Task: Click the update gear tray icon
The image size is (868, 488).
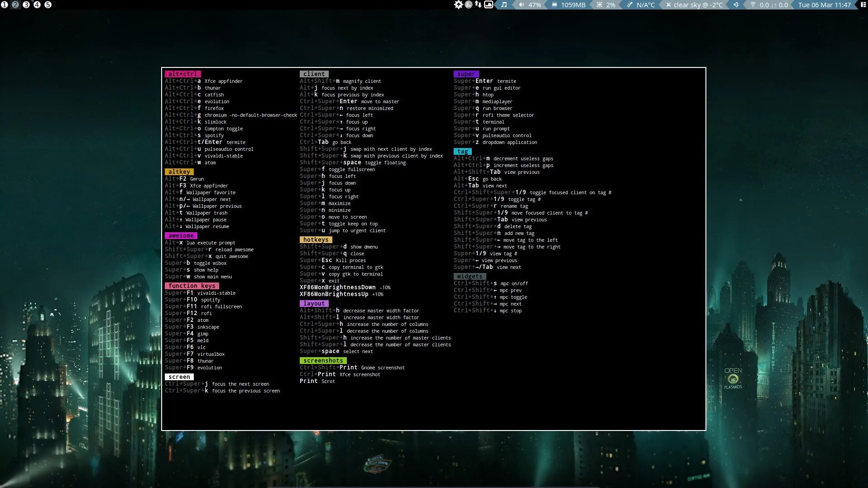Action: tap(458, 5)
